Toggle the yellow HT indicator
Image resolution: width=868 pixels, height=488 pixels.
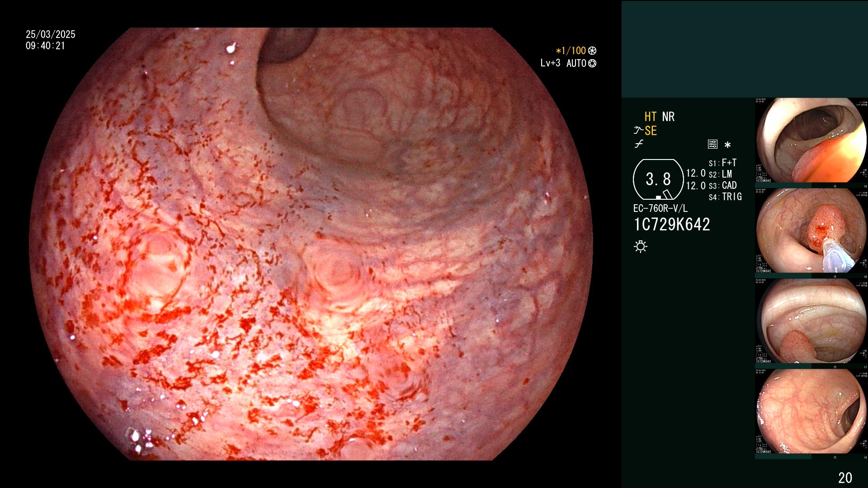(x=651, y=117)
